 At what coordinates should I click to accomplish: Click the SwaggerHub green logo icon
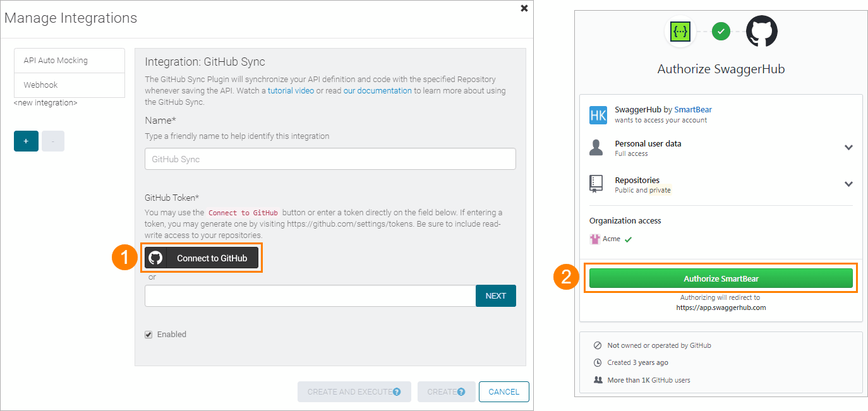(x=680, y=31)
